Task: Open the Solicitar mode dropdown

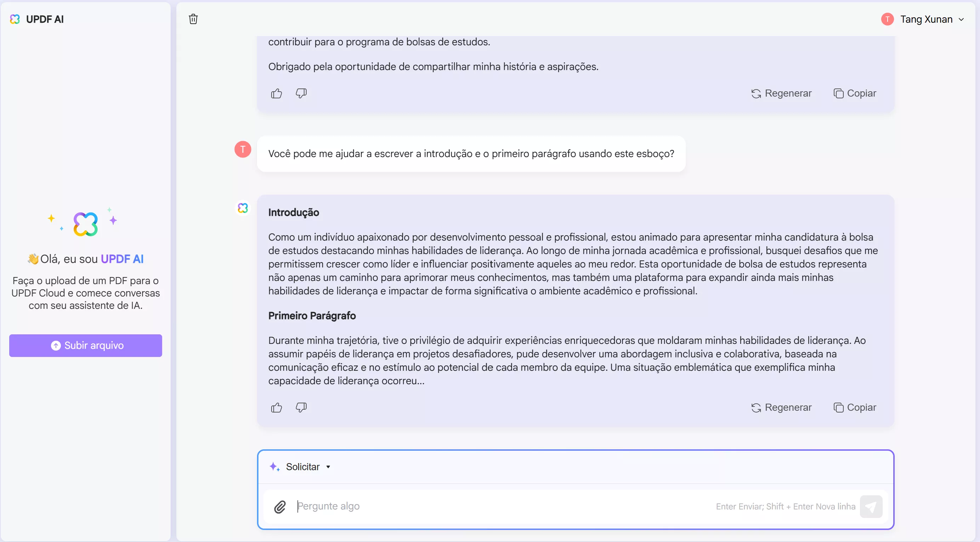Action: point(328,466)
